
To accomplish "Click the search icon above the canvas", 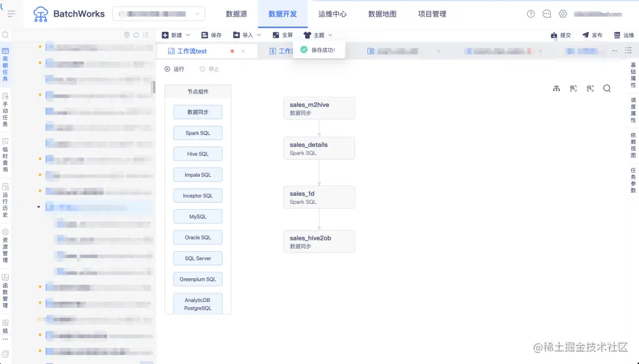I will (x=606, y=88).
